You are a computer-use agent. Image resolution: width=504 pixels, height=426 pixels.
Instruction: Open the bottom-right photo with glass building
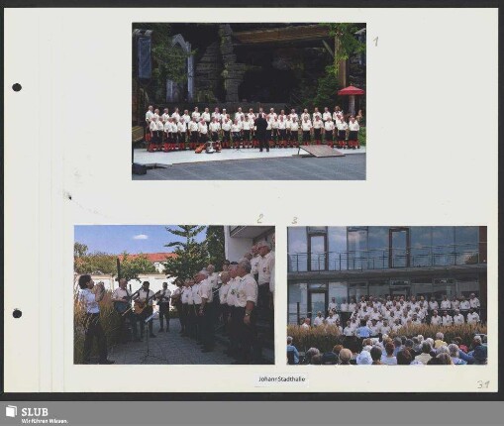pyautogui.click(x=387, y=295)
